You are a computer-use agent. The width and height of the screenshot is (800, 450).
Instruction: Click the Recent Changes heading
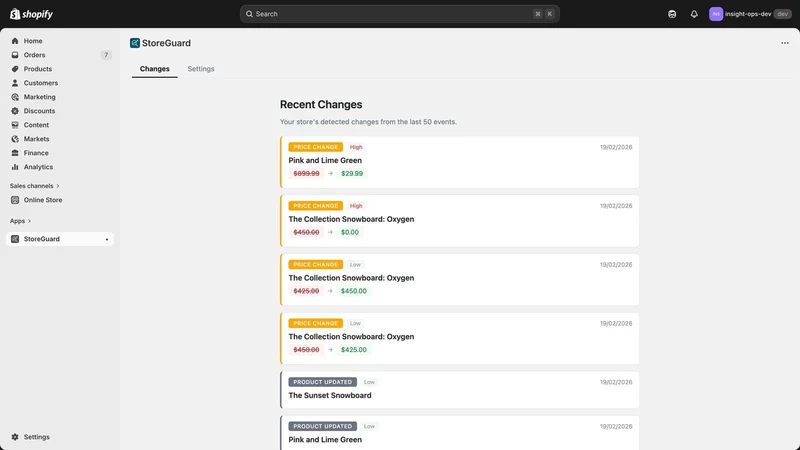tap(321, 105)
